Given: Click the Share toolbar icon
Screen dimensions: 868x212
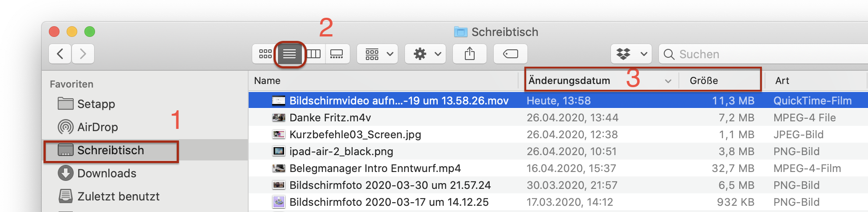Looking at the screenshot, I should click(x=469, y=54).
